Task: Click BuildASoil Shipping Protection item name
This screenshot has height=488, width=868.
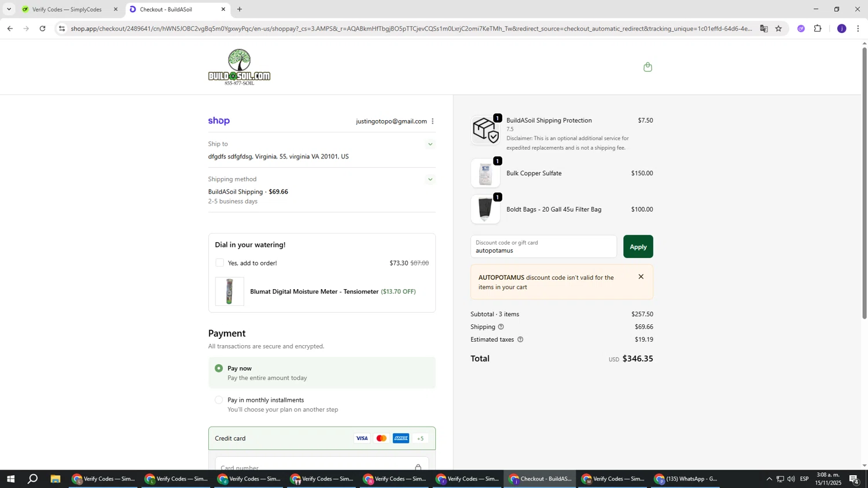Action: [x=549, y=121]
